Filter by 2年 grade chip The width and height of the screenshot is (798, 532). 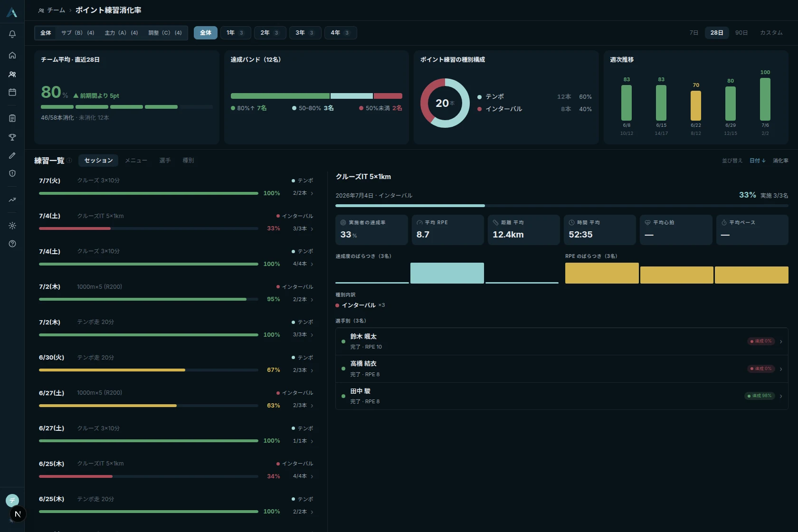(270, 33)
